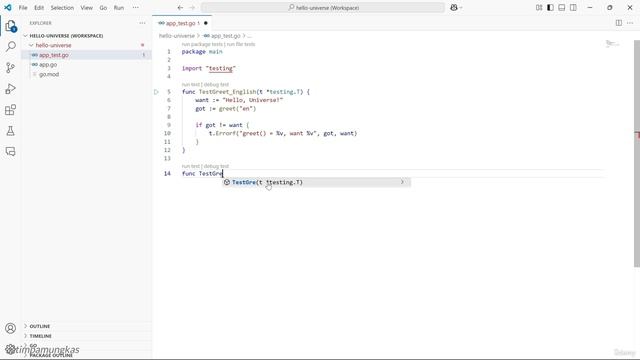This screenshot has width=640, height=360.
Task: Click 'run test' above TestGreet_English
Action: click(x=191, y=84)
